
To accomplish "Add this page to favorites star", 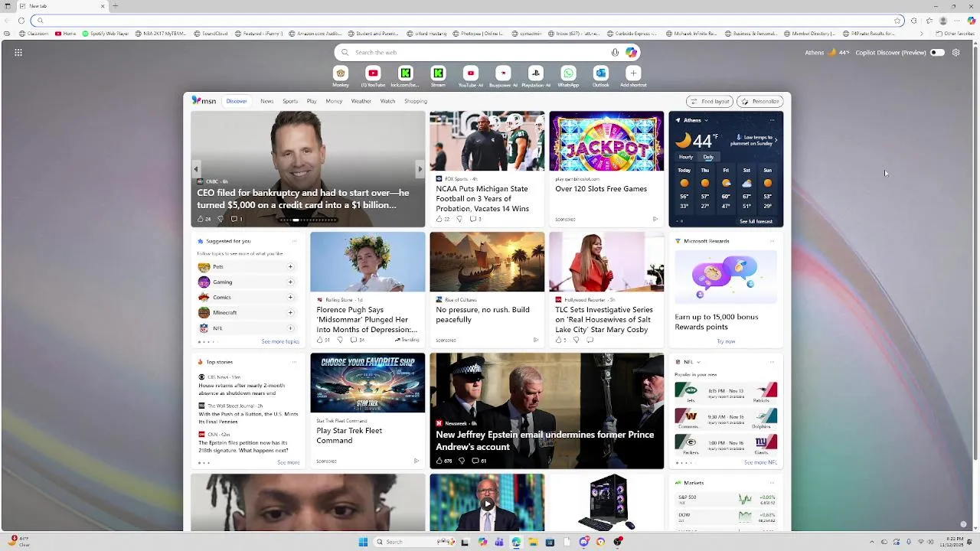I will click(897, 21).
